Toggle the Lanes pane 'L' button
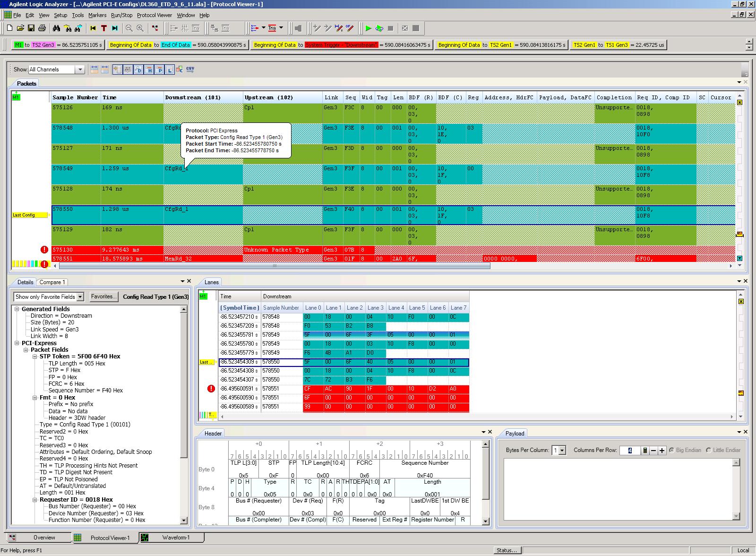The image size is (756, 556). [x=169, y=69]
